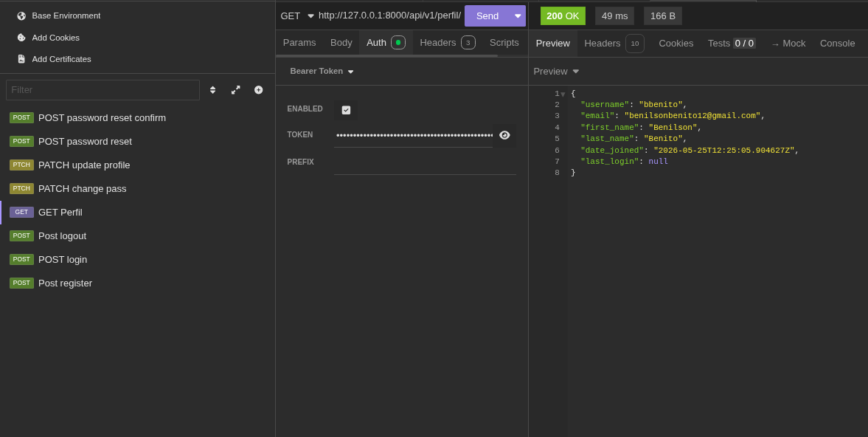Open the sort order arrows icon
868x437 pixels.
212,90
